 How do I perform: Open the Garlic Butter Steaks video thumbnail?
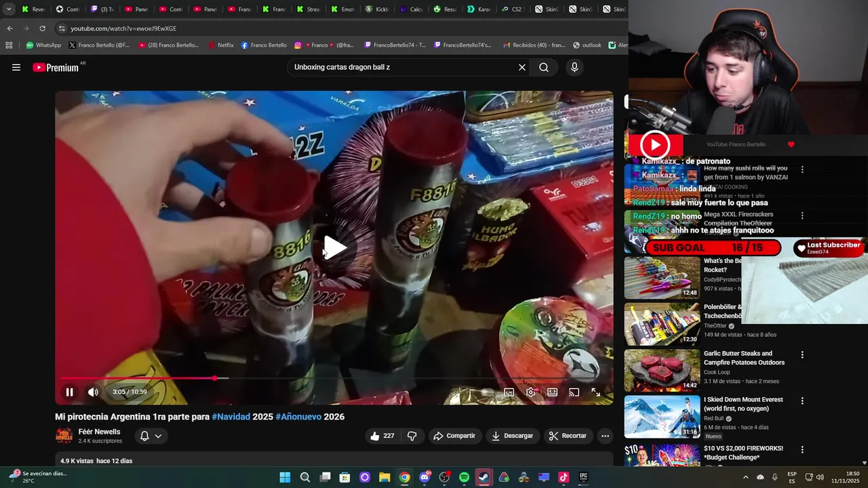tap(662, 370)
